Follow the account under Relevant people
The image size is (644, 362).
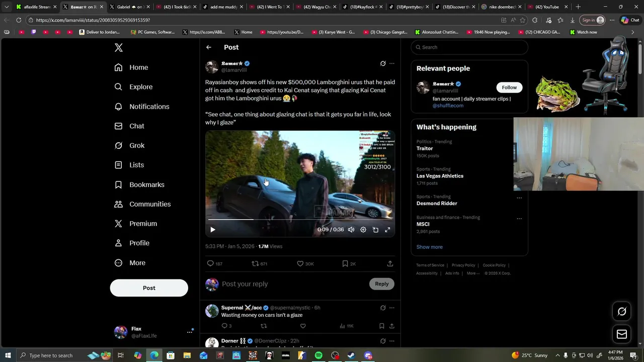tap(509, 87)
